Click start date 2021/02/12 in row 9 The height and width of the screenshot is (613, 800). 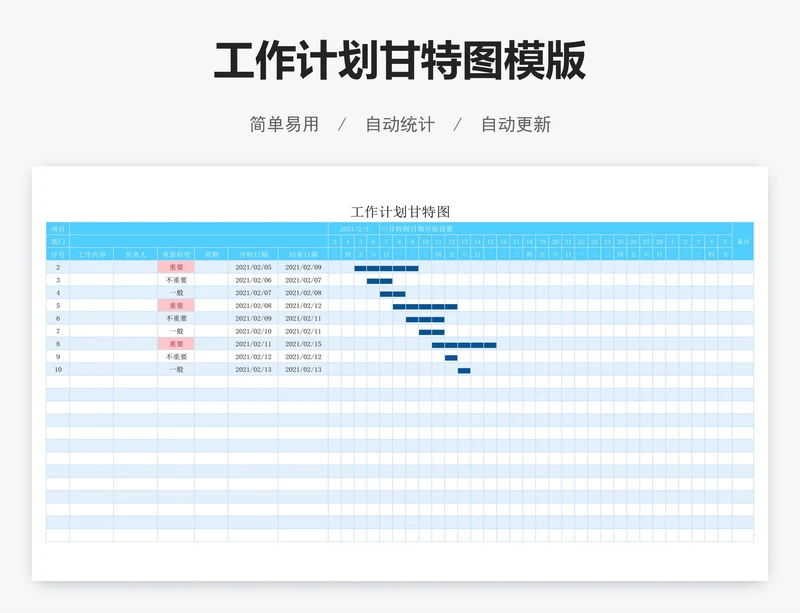point(253,356)
